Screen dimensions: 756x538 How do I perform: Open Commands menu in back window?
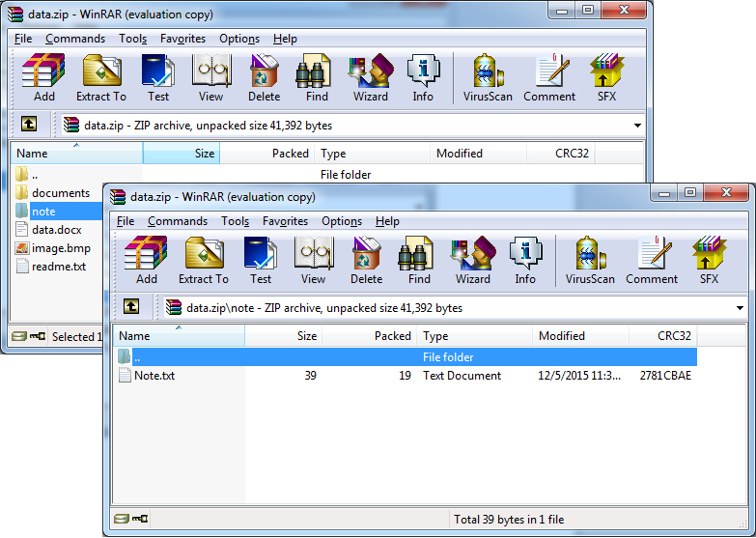tap(75, 39)
